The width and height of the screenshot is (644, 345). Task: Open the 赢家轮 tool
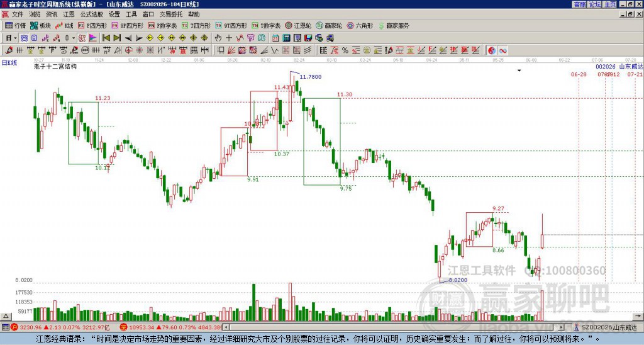(x=329, y=25)
